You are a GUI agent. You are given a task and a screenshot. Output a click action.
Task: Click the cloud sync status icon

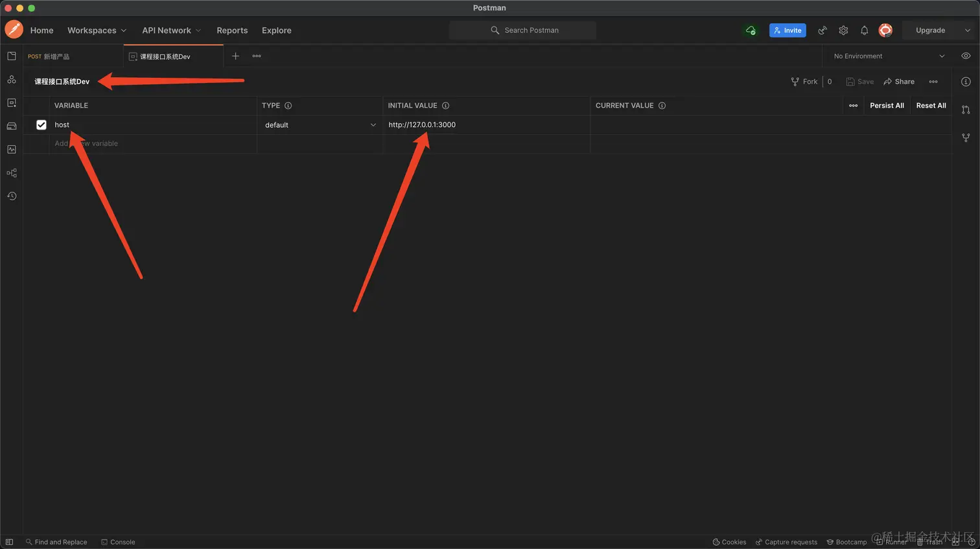click(751, 30)
